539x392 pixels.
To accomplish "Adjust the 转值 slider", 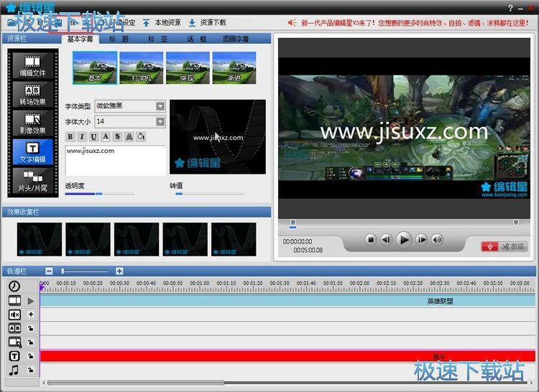I will coord(179,194).
